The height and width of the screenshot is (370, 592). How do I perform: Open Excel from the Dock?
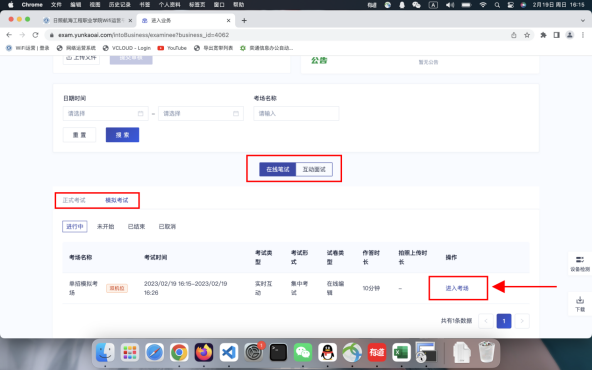[x=401, y=353]
